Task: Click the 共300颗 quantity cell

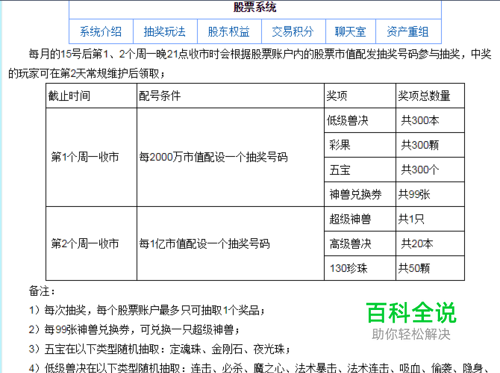Action: pos(430,145)
